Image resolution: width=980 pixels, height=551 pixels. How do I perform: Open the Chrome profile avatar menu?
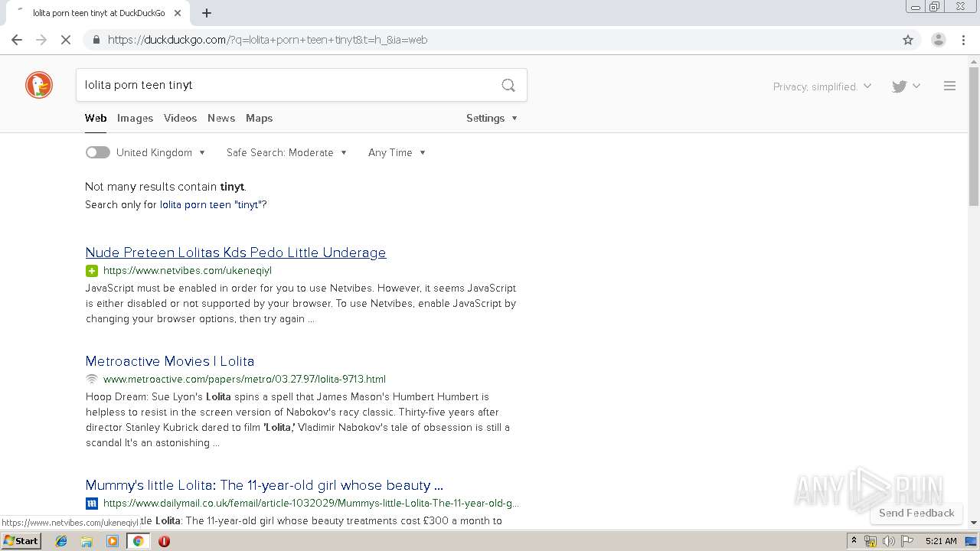tap(939, 40)
